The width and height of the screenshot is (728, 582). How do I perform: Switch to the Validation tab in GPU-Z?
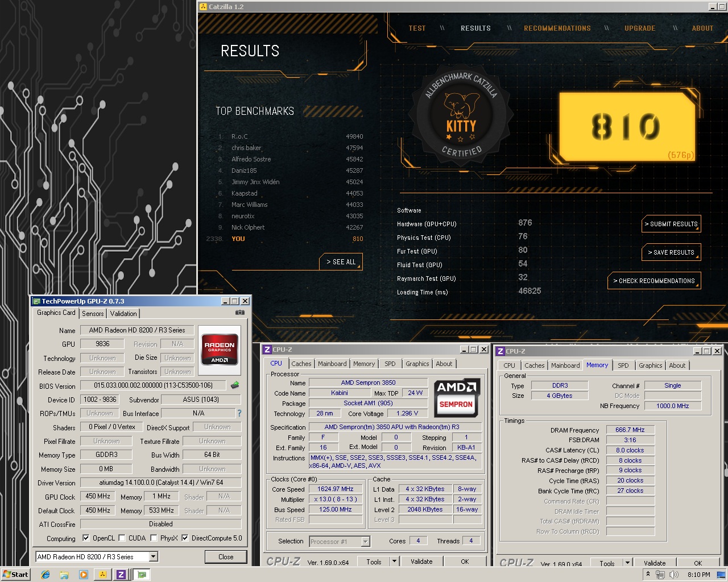coord(123,313)
